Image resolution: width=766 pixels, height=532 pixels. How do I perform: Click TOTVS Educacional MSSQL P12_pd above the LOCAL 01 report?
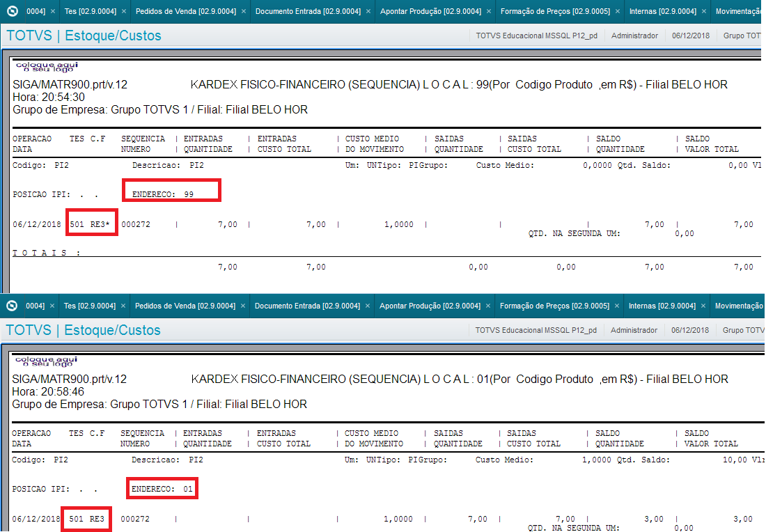pyautogui.click(x=536, y=330)
